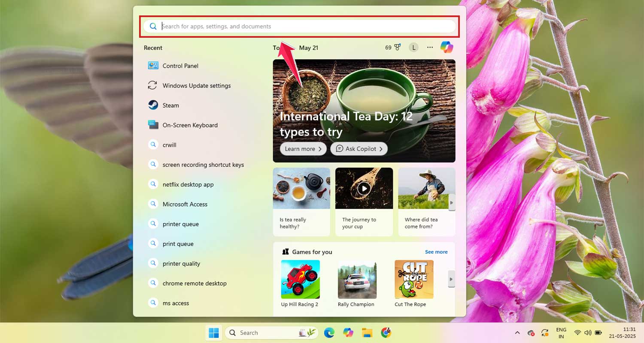This screenshot has height=343, width=644.
Task: Open the ENG IN language switcher
Action: 561,332
